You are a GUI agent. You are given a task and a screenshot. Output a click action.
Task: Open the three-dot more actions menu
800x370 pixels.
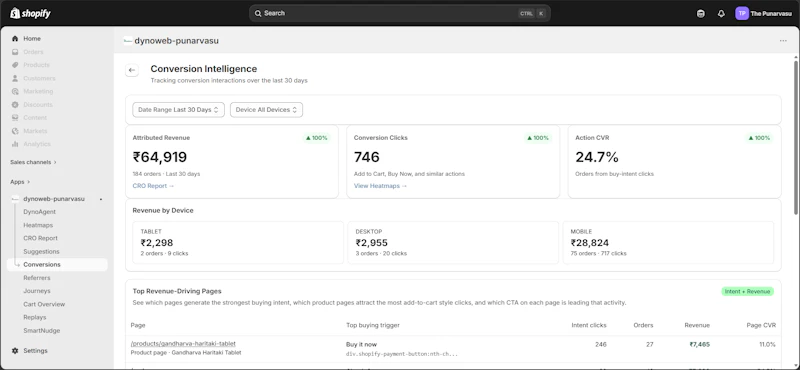783,41
